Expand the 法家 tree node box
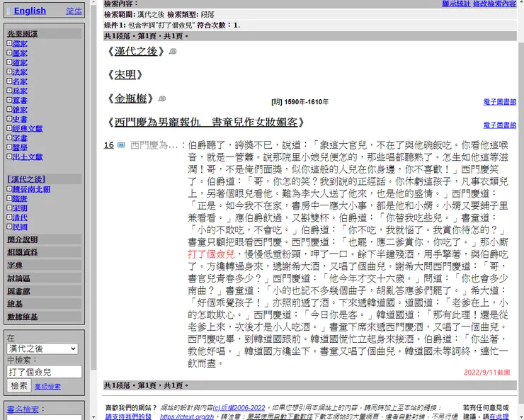Viewport: 524px width, 420px height. (9, 71)
